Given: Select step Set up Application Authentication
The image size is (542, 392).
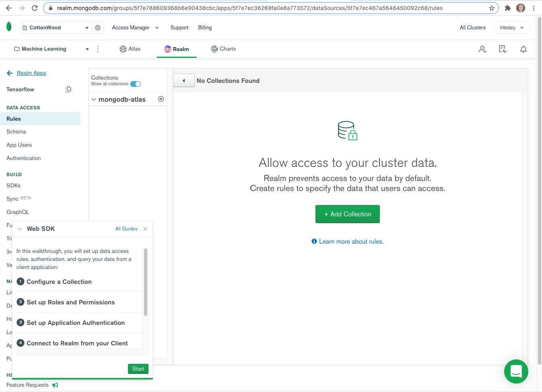Looking at the screenshot, I should click(x=76, y=323).
